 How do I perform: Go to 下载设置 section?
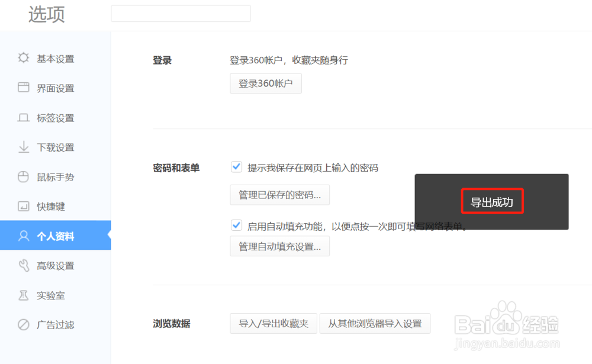(x=56, y=147)
